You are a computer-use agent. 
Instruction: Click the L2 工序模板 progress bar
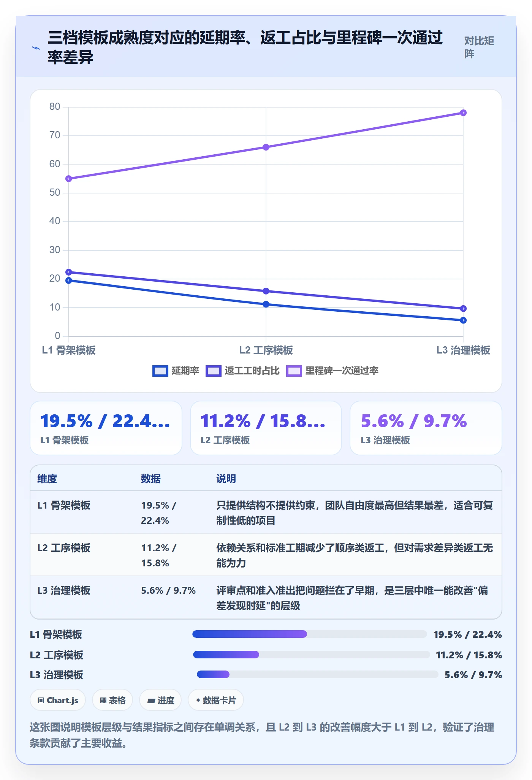click(311, 655)
